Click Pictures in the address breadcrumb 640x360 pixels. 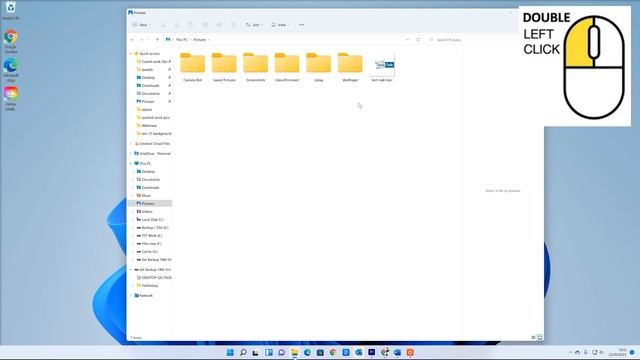[200, 40]
